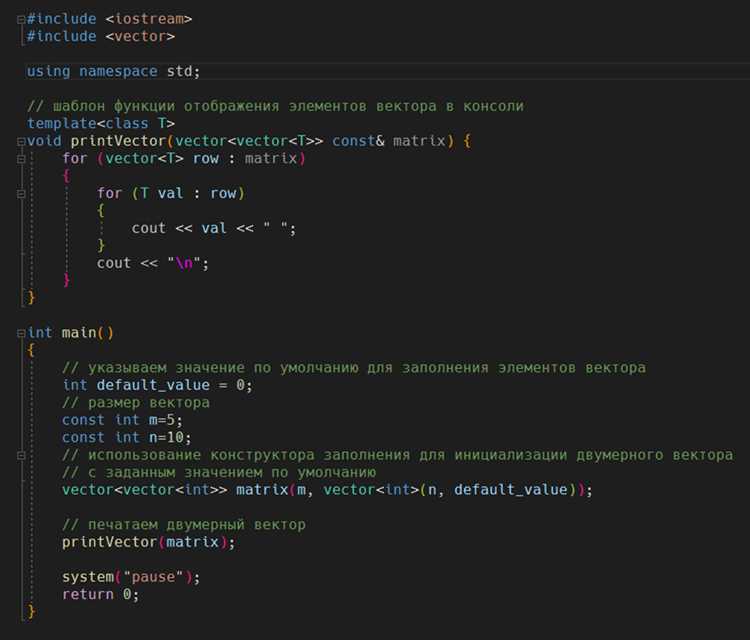Collapse the multi-line comment fold in main
This screenshot has width=750, height=640.
(21, 455)
